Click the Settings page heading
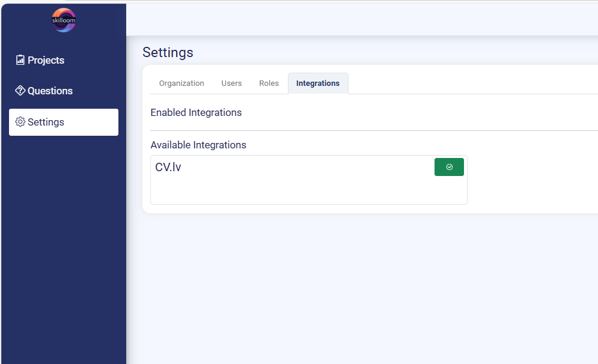Image resolution: width=598 pixels, height=364 pixels. pyautogui.click(x=168, y=52)
